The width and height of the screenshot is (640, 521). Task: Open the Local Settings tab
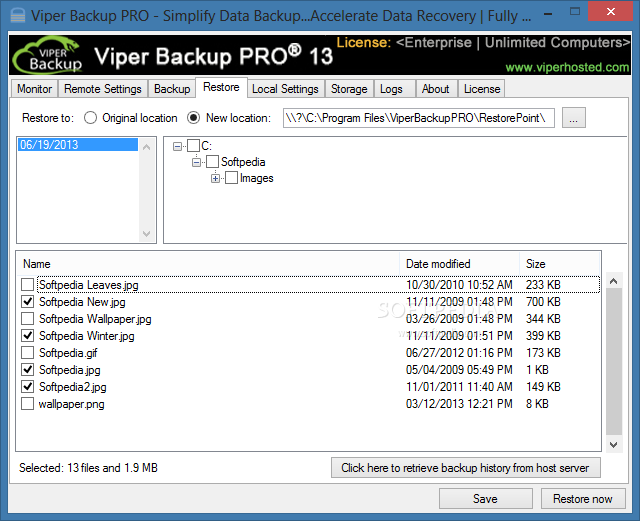coord(285,89)
